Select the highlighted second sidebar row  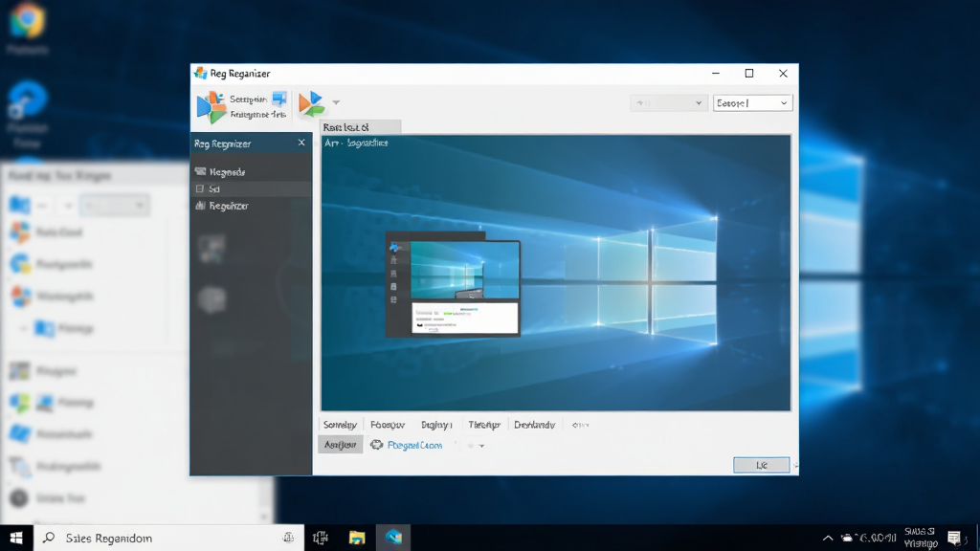tap(251, 188)
